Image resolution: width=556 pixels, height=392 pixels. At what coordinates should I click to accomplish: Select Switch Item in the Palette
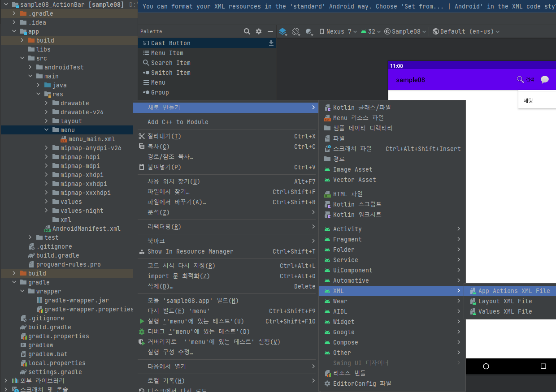click(207, 73)
